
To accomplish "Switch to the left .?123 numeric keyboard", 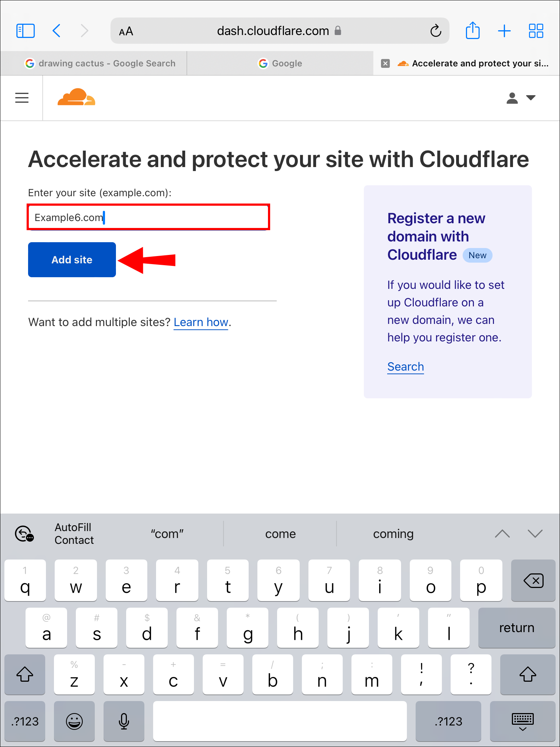I will (25, 721).
